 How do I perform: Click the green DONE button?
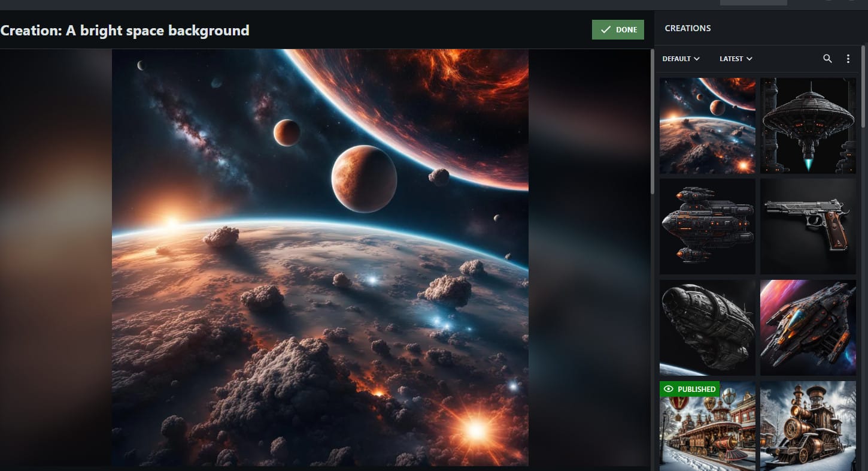[x=618, y=30]
